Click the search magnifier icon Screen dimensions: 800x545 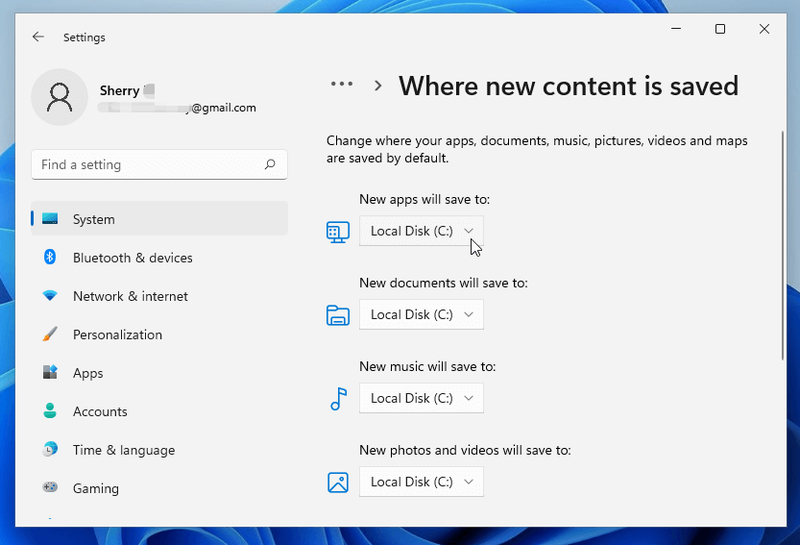[270, 164]
